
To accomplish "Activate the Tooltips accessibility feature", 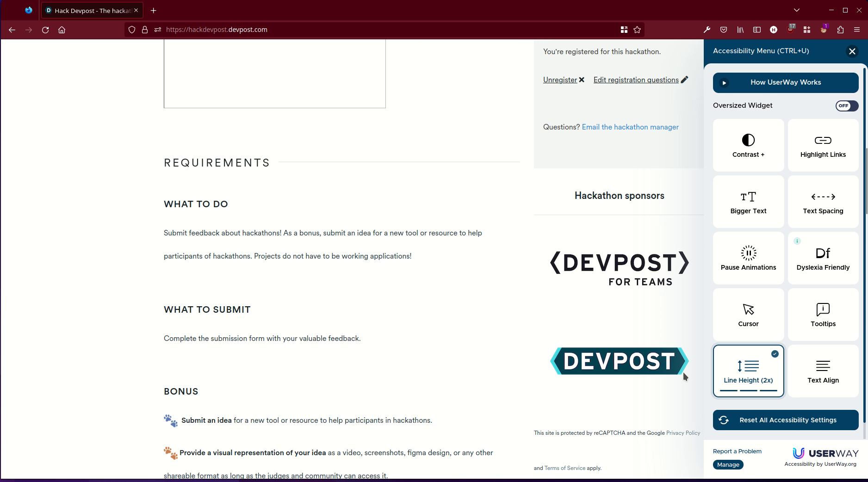I will tap(823, 315).
